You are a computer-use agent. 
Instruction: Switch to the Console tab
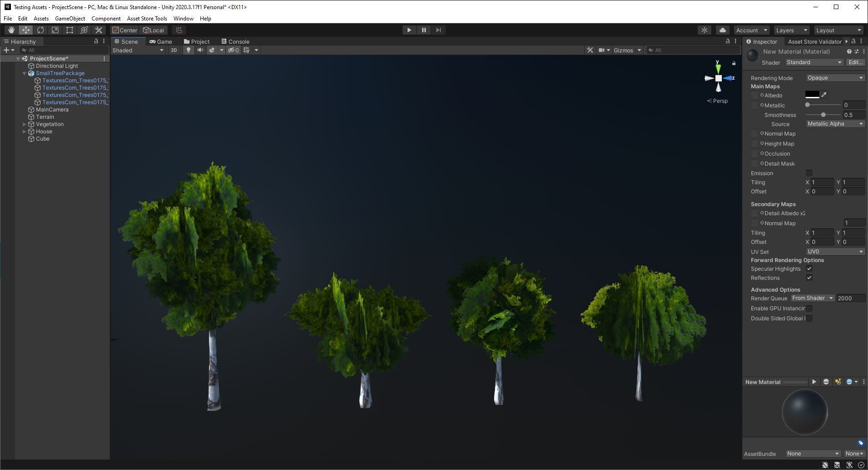235,41
